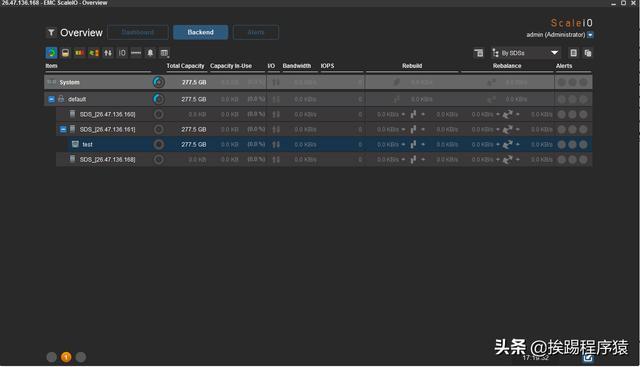The image size is (640, 367).
Task: Click the test row alert indicator circles
Action: pyautogui.click(x=573, y=145)
